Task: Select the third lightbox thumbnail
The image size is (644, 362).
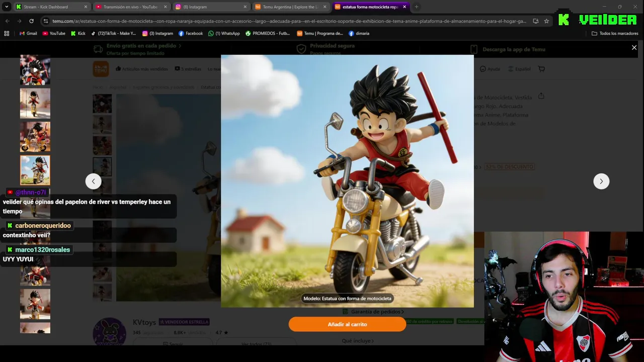Action: coord(35,137)
